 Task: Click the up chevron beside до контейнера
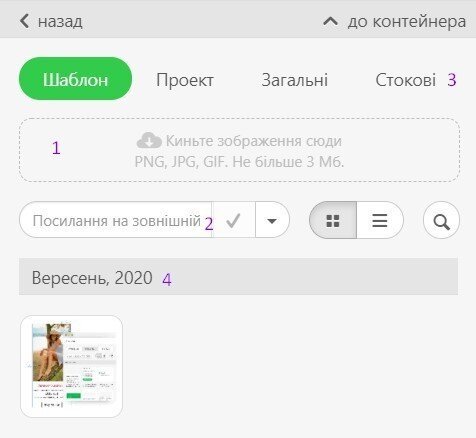click(330, 22)
